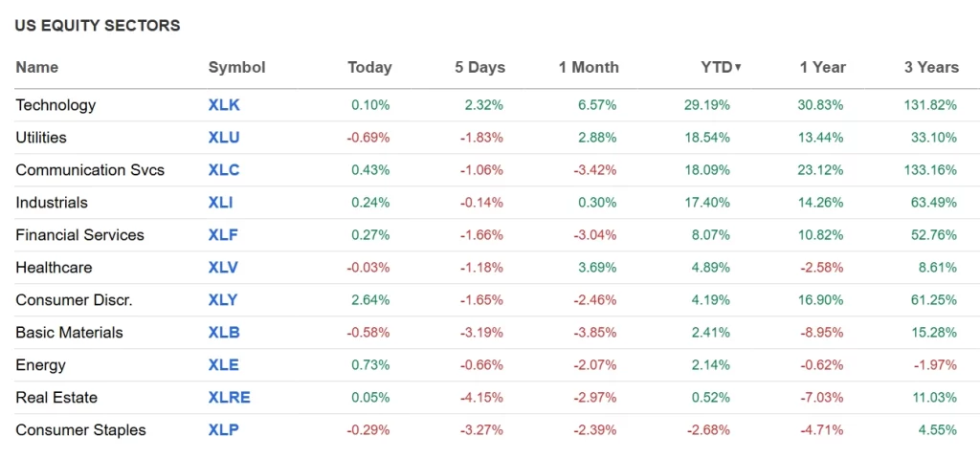
Task: Sort table by 5 Days column
Action: (x=479, y=68)
